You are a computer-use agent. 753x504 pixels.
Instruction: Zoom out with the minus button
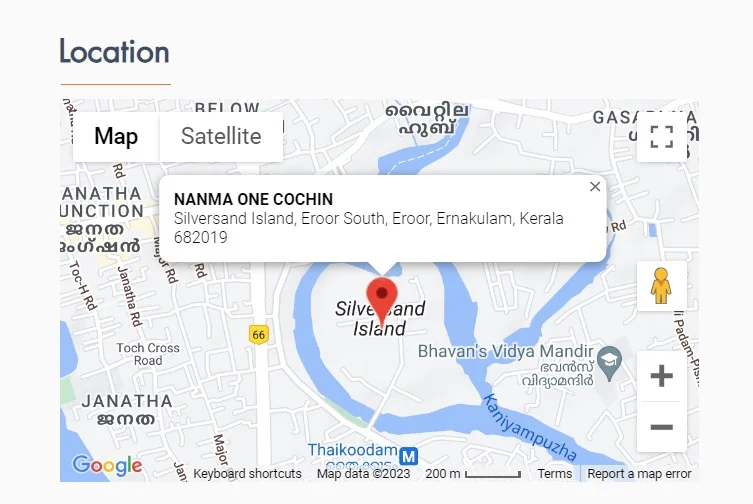point(661,427)
